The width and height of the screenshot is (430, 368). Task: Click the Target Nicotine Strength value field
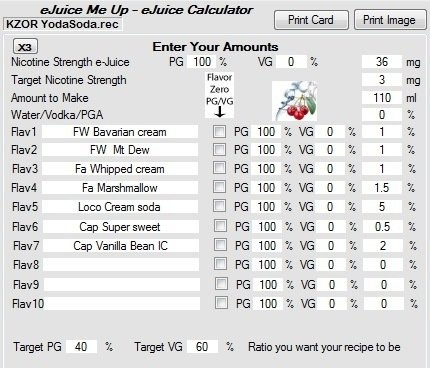click(x=382, y=80)
